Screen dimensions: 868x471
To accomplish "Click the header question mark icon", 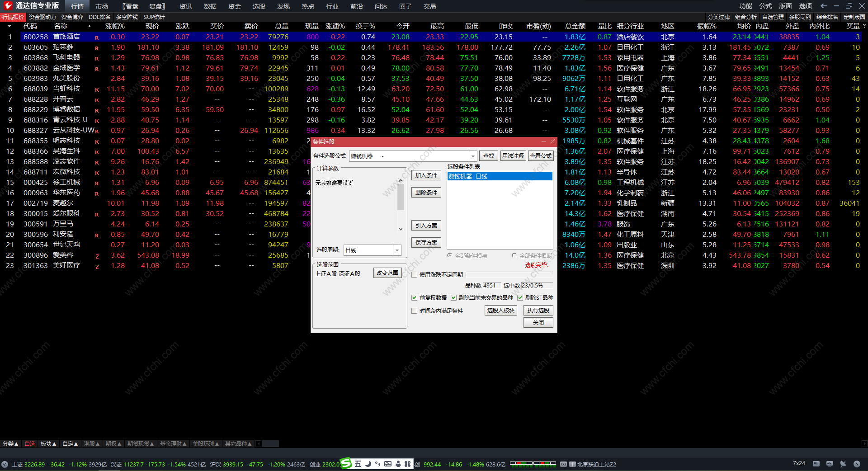I will click(x=864, y=26).
